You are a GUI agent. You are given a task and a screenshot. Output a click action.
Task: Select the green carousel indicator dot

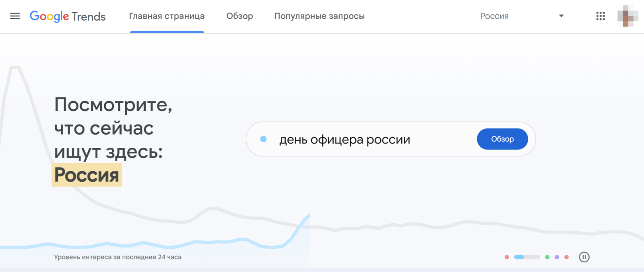pos(547,257)
